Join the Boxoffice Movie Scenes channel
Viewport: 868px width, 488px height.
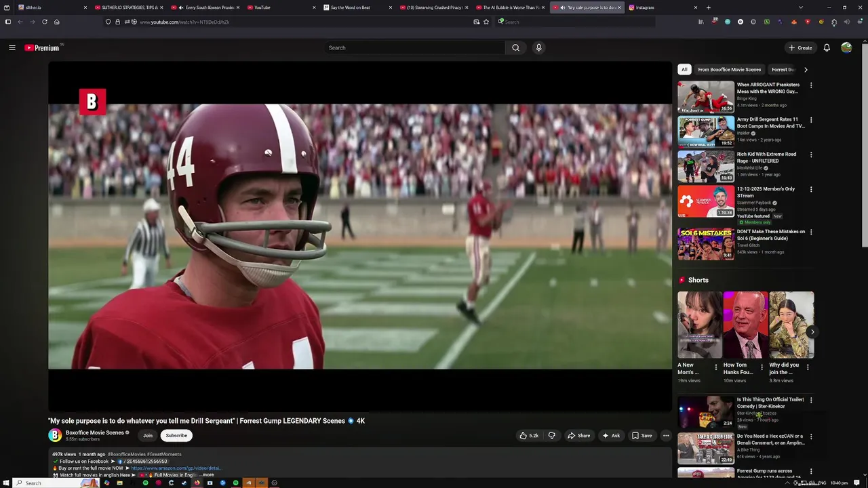147,436
